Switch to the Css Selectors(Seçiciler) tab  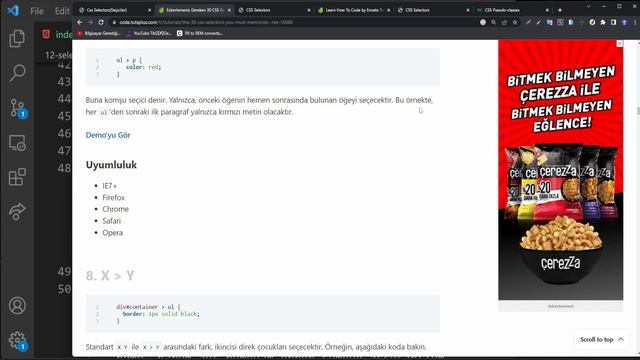pyautogui.click(x=115, y=10)
